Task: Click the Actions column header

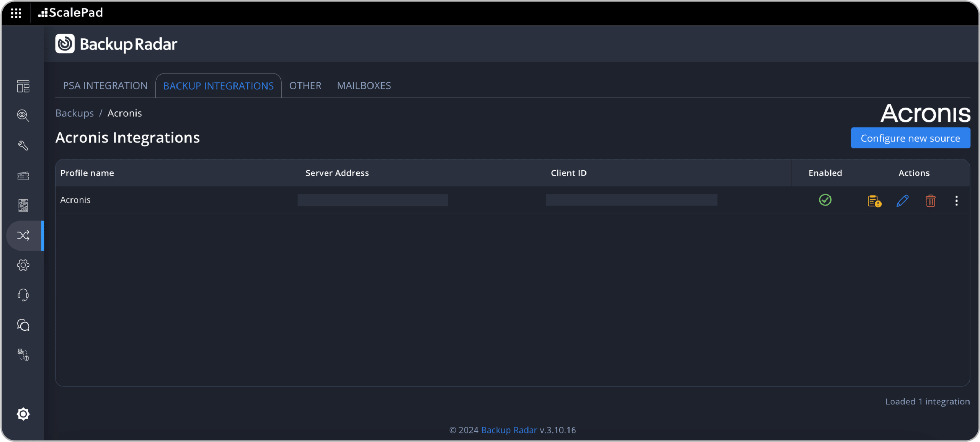Action: 914,173
